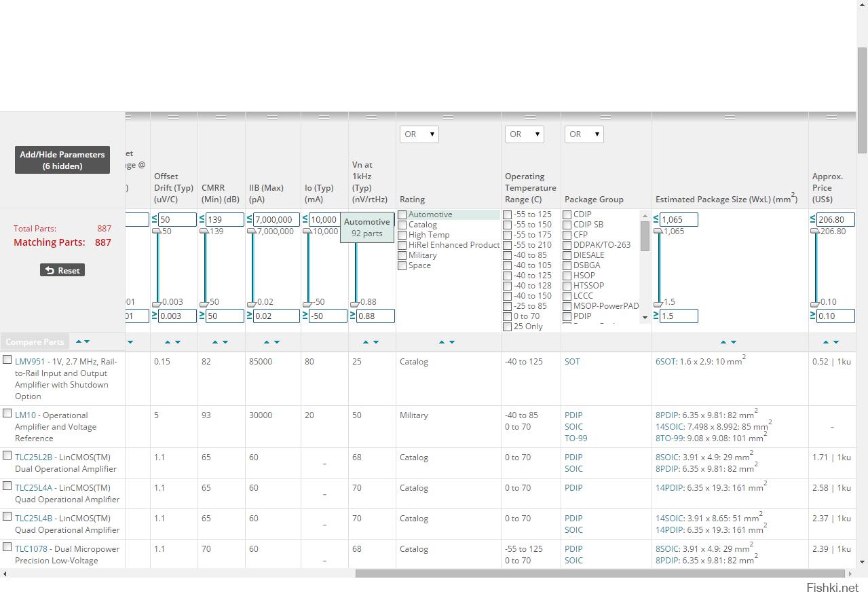Sort Offset Drift column descending with down arrow

[x=178, y=342]
